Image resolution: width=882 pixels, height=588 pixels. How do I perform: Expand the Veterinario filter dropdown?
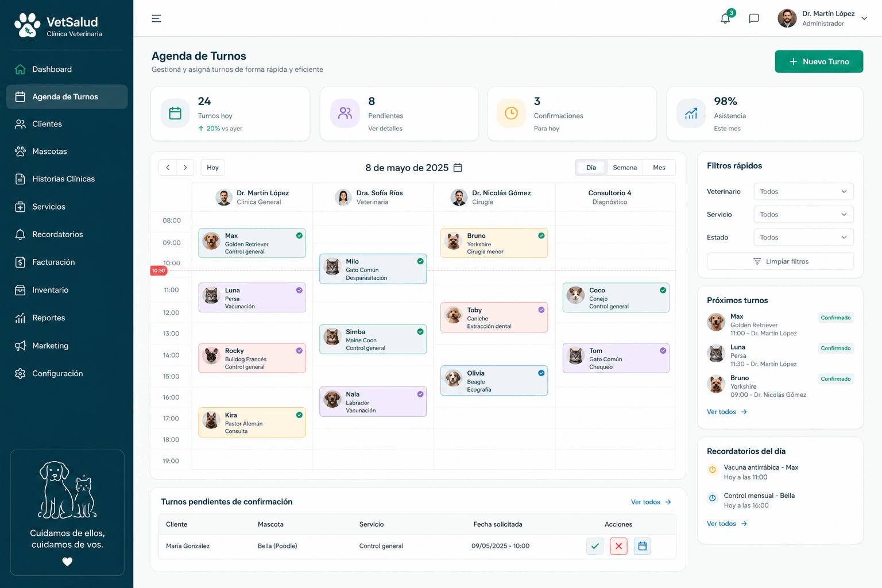(x=803, y=192)
